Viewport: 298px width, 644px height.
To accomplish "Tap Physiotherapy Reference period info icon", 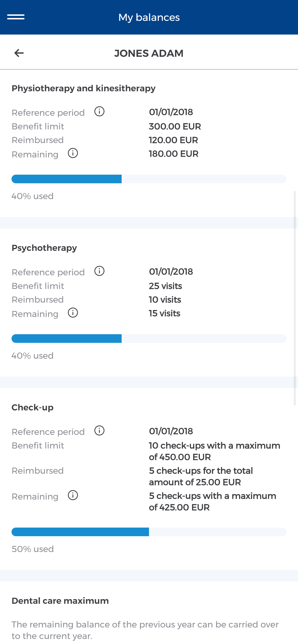I will (99, 111).
